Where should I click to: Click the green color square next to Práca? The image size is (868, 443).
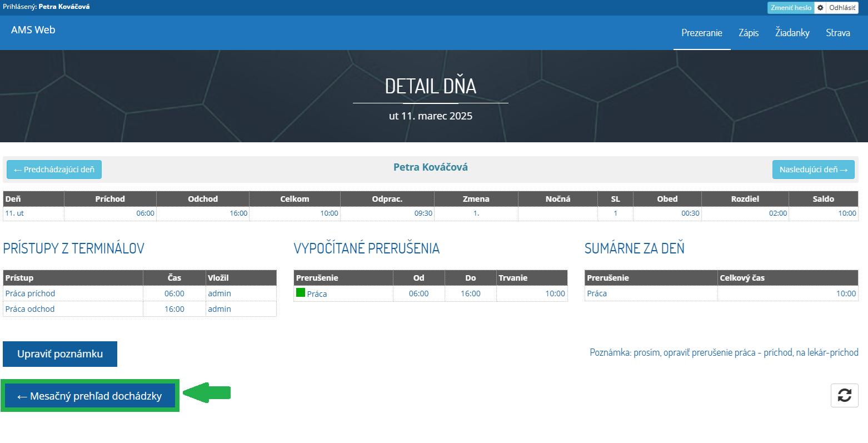click(301, 293)
